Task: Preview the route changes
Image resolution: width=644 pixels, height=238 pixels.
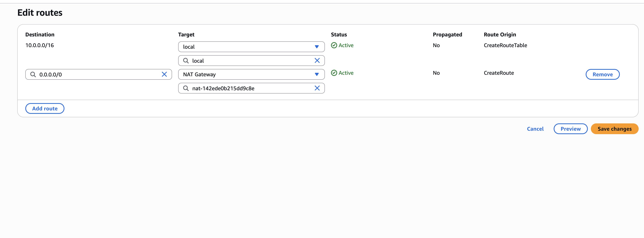Action: [571, 129]
